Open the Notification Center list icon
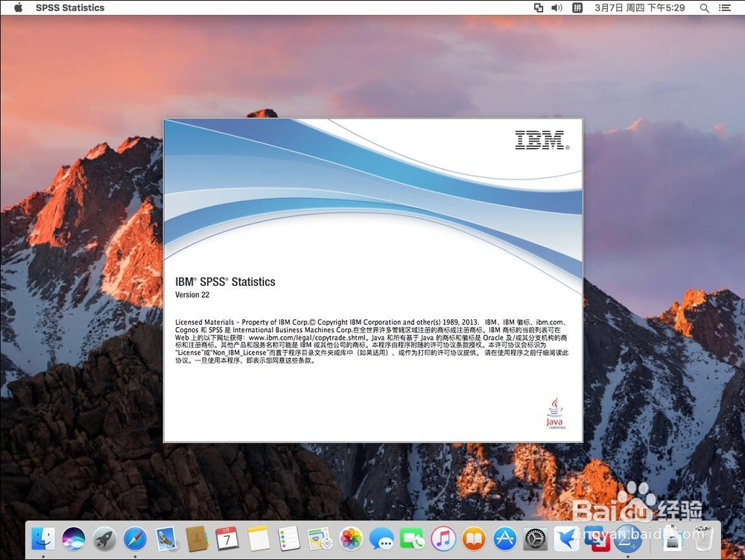The image size is (745, 560). point(725,7)
